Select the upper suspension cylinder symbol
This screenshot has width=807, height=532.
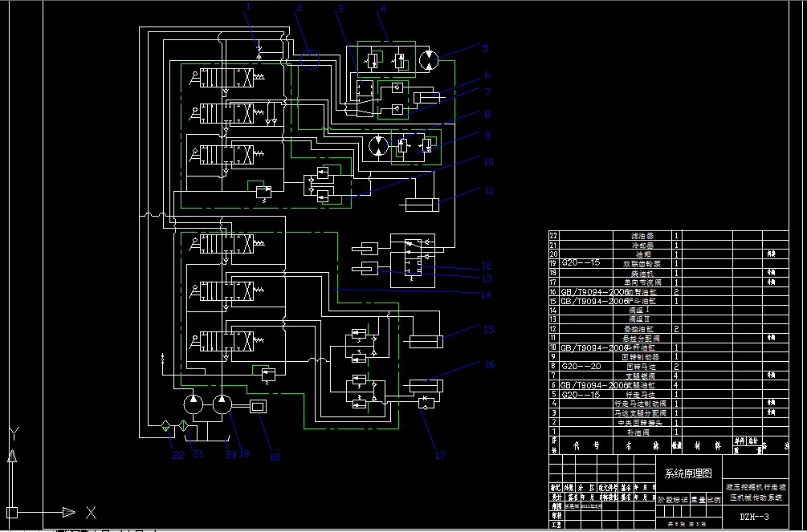[x=365, y=249]
